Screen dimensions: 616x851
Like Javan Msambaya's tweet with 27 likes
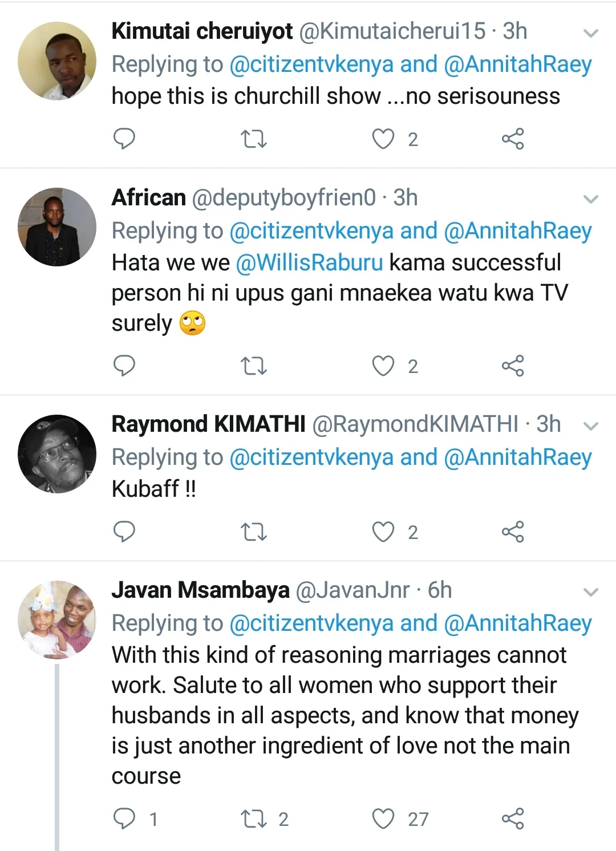[383, 819]
